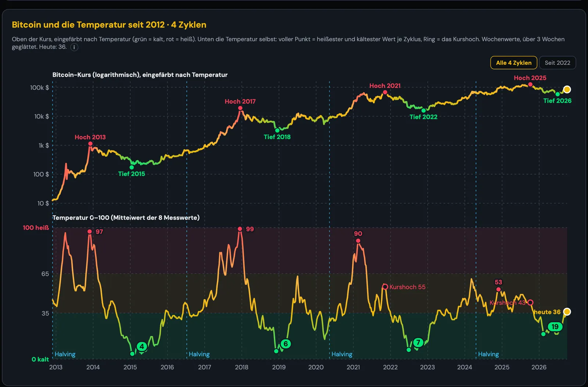The image size is (588, 387).
Task: Click the Tief 2015 price low marker
Action: coord(132,167)
